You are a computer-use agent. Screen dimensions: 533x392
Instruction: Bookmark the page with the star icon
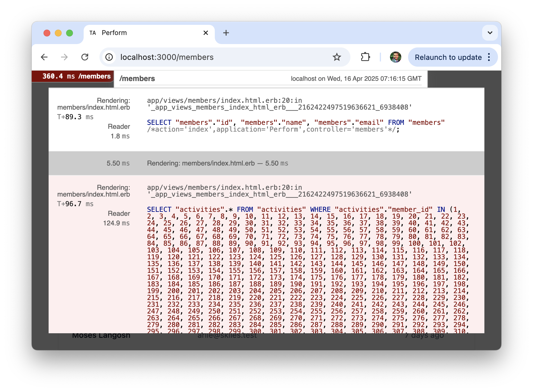tap(337, 57)
